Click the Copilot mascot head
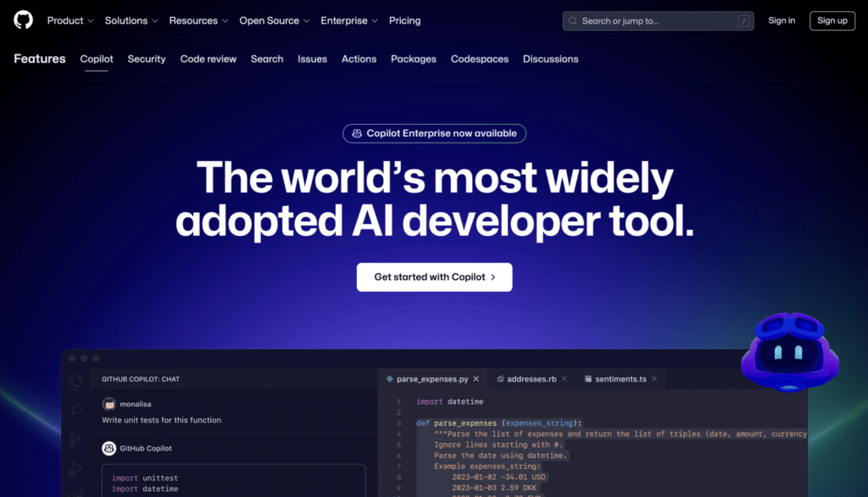 (790, 352)
